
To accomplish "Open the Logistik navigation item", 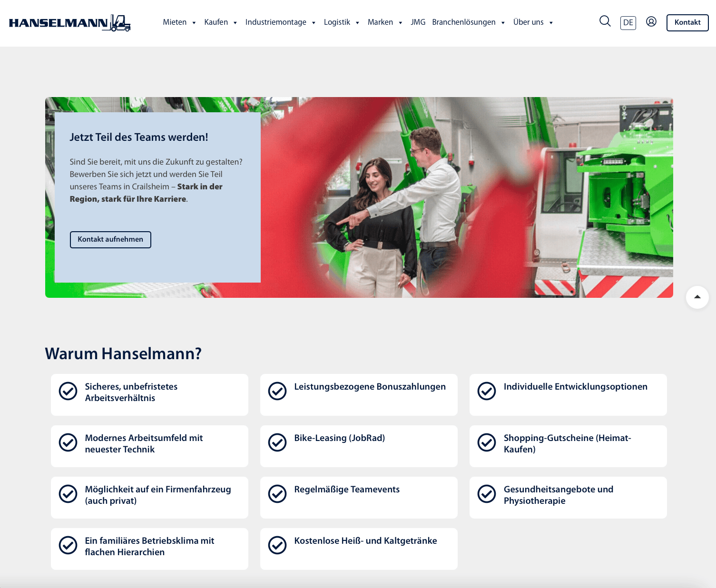I will (x=337, y=22).
